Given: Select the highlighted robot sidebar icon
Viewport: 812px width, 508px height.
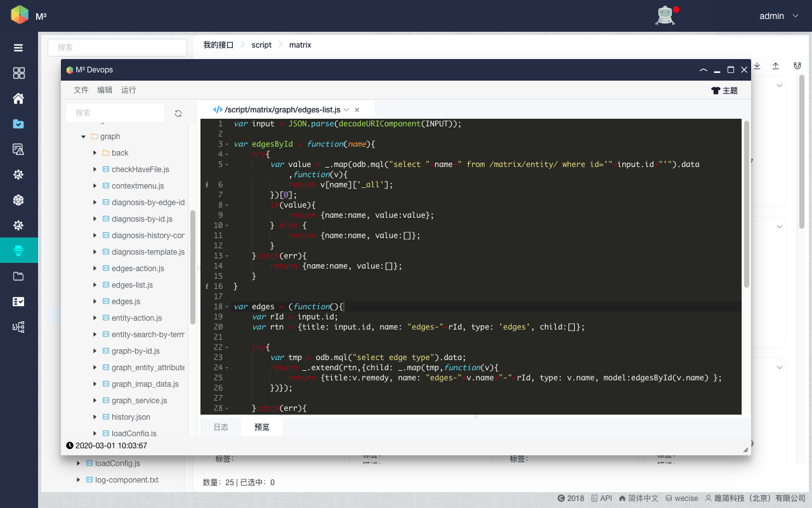Looking at the screenshot, I should pyautogui.click(x=18, y=251).
